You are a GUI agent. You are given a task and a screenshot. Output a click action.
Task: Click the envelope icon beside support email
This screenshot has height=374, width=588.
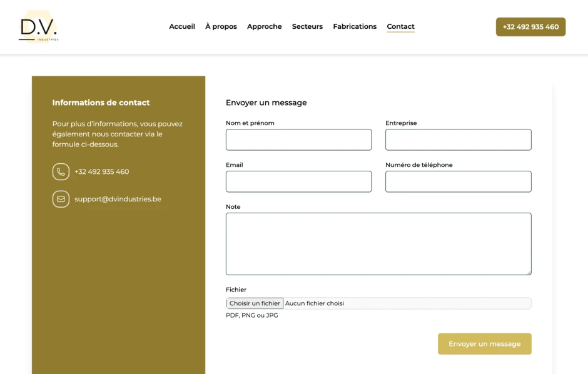[61, 199]
